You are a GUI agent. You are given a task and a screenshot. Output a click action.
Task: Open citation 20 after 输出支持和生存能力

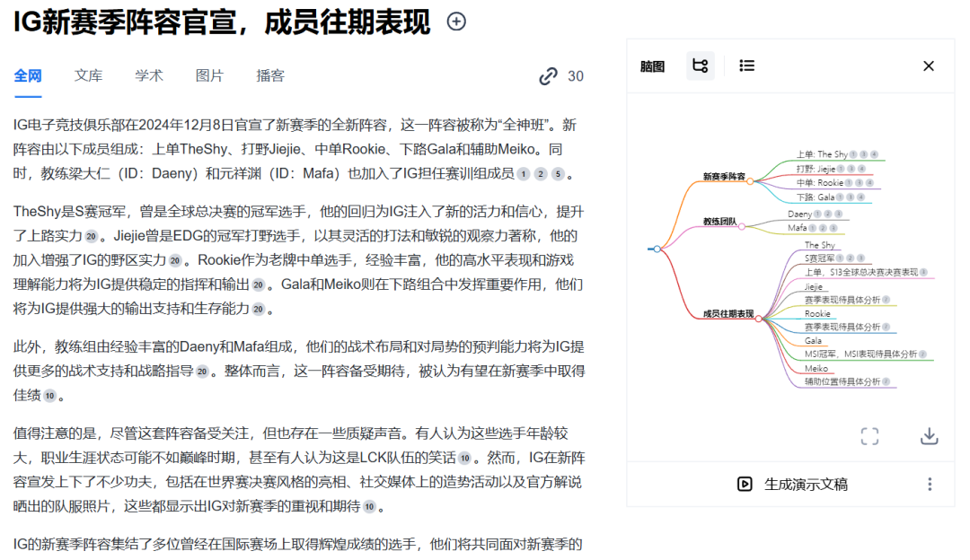point(259,309)
